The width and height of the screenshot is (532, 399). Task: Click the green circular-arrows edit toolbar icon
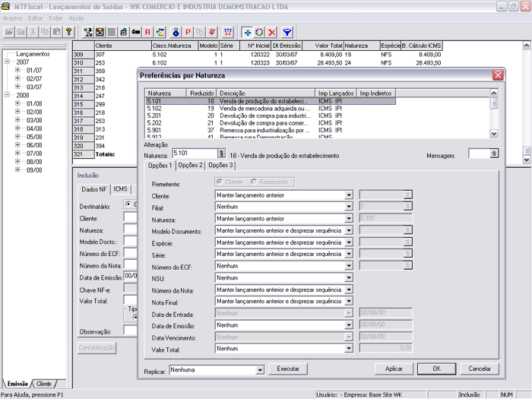click(259, 33)
